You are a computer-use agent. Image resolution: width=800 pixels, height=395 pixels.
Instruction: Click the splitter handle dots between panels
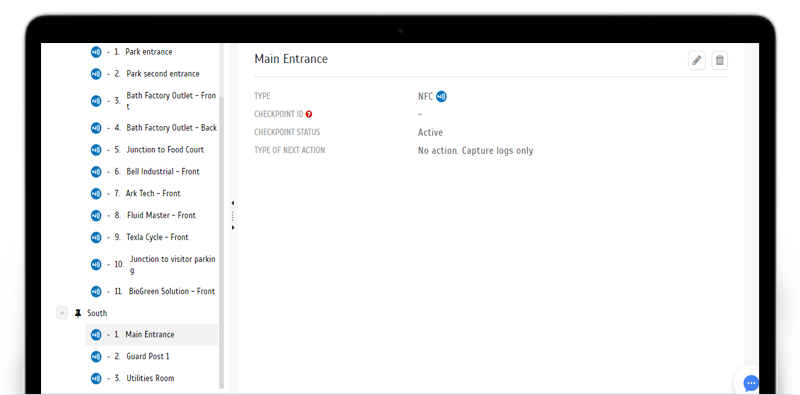pyautogui.click(x=233, y=215)
